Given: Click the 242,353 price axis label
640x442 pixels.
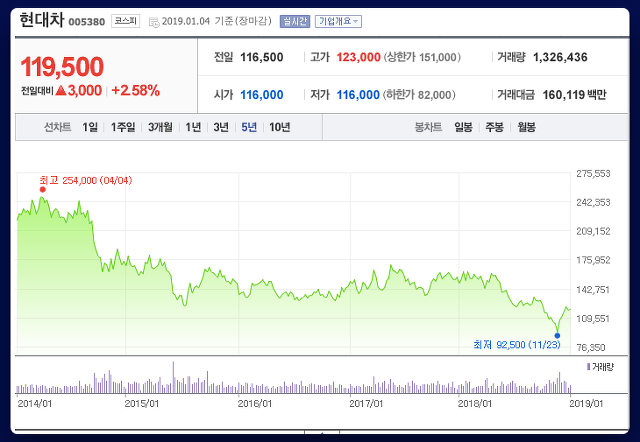Looking at the screenshot, I should point(593,202).
